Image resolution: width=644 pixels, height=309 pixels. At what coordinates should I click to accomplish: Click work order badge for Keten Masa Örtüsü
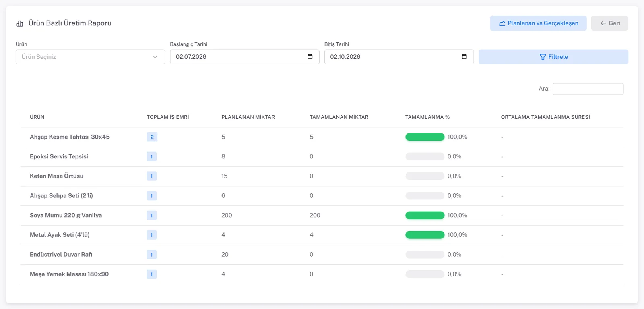pyautogui.click(x=151, y=176)
